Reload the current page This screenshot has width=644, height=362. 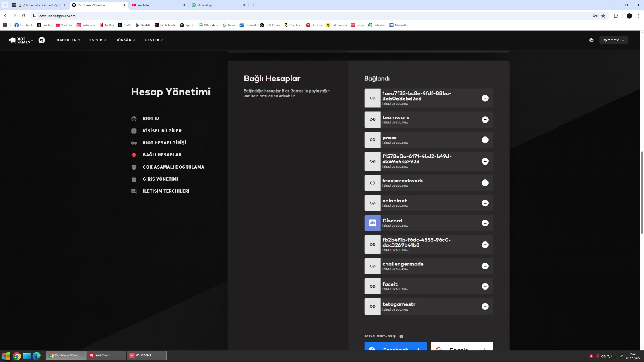(x=24, y=16)
